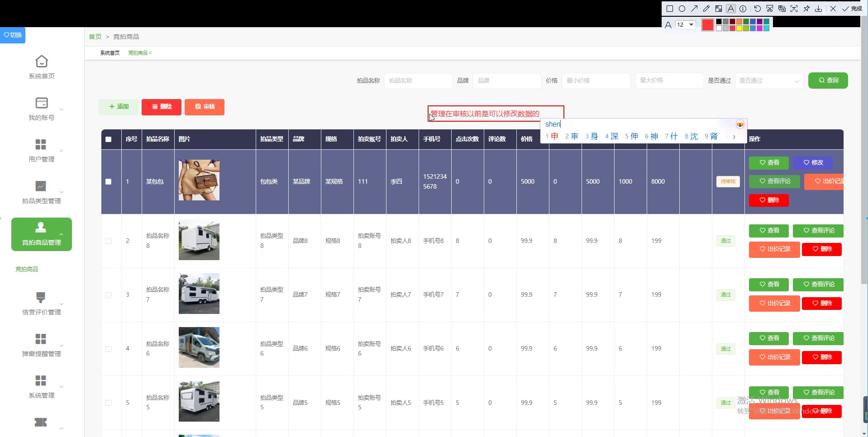Image resolution: width=868 pixels, height=437 pixels.
Task: Tick the checkbox for row 1 某包包
Action: (109, 181)
